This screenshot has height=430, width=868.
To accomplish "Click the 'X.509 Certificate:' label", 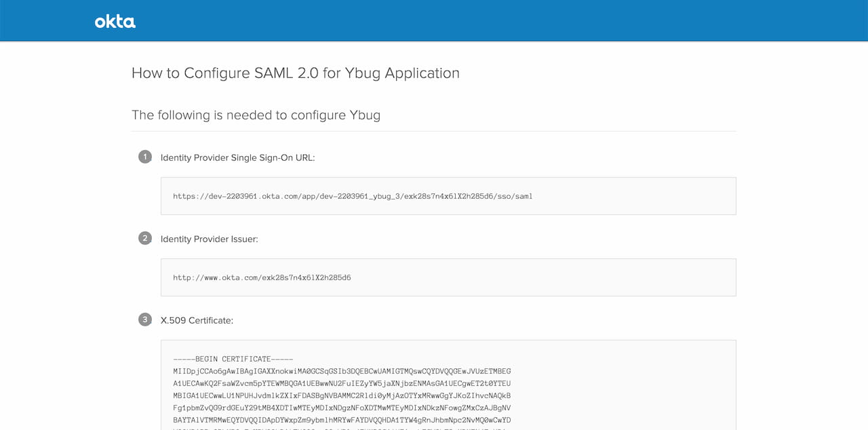I will (197, 321).
